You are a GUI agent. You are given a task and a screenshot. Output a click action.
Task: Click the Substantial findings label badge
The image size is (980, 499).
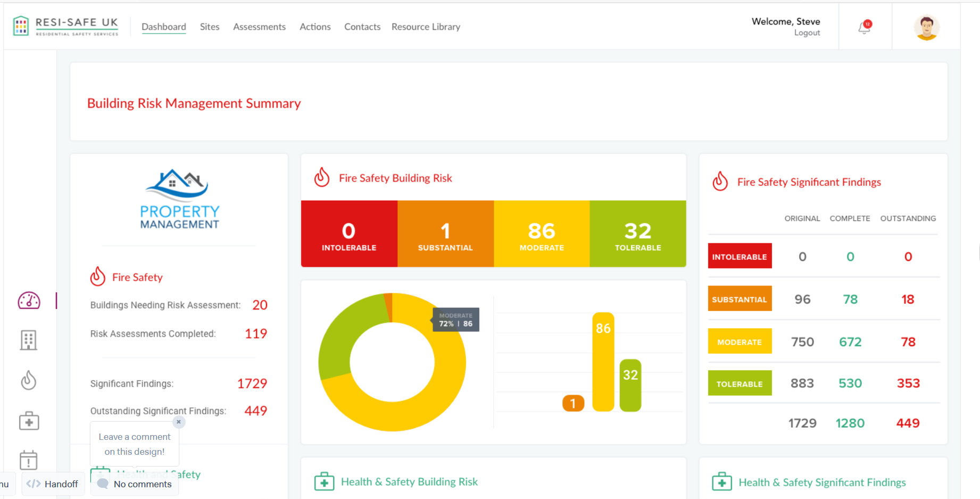[x=740, y=299]
